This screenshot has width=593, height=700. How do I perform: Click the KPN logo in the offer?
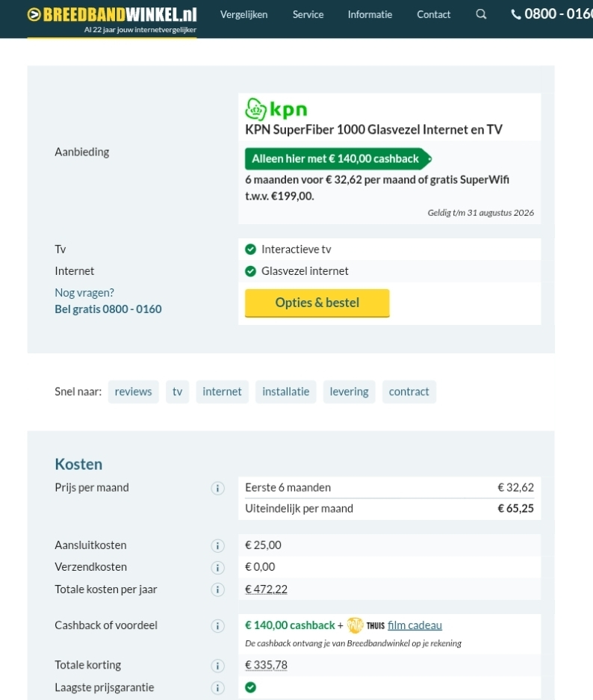(x=276, y=109)
